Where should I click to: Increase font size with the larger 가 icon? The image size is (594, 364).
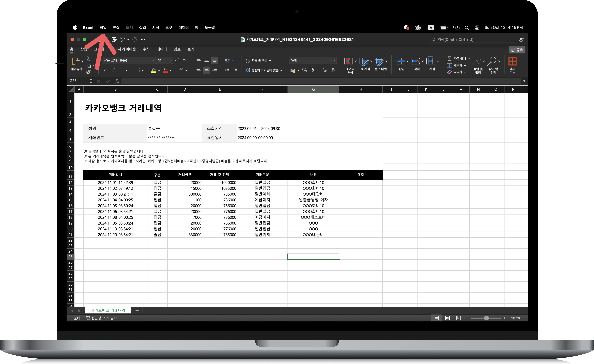177,60
